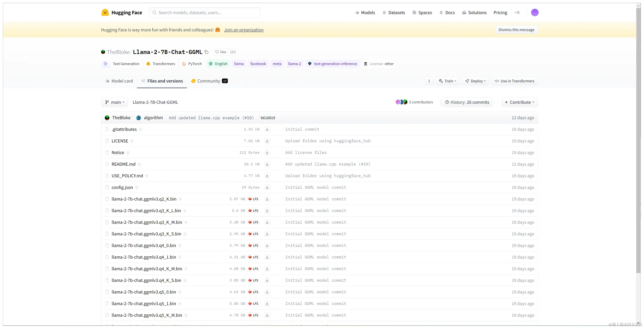Image resolution: width=644 pixels, height=328 pixels.
Task: Expand the main branch dropdown
Action: pos(115,102)
